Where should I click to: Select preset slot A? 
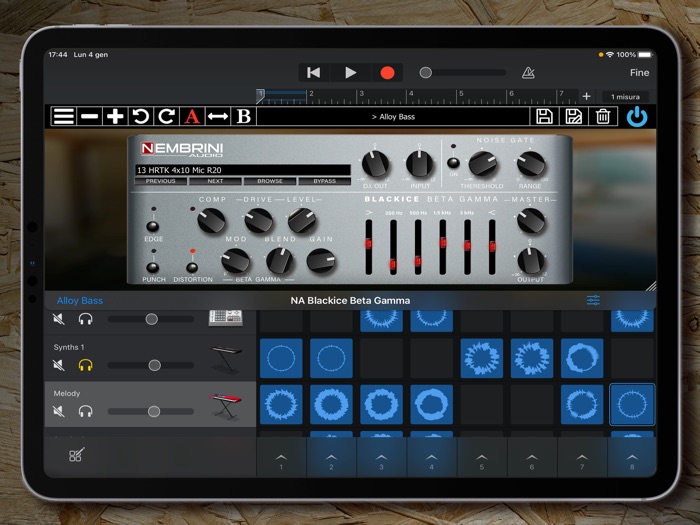pos(192,117)
